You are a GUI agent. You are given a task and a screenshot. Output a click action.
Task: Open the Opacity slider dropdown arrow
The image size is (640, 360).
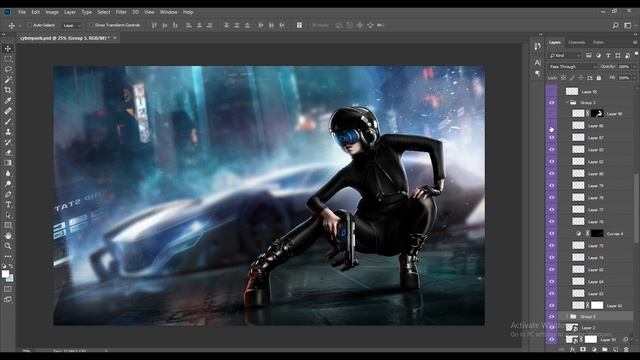[x=634, y=67]
